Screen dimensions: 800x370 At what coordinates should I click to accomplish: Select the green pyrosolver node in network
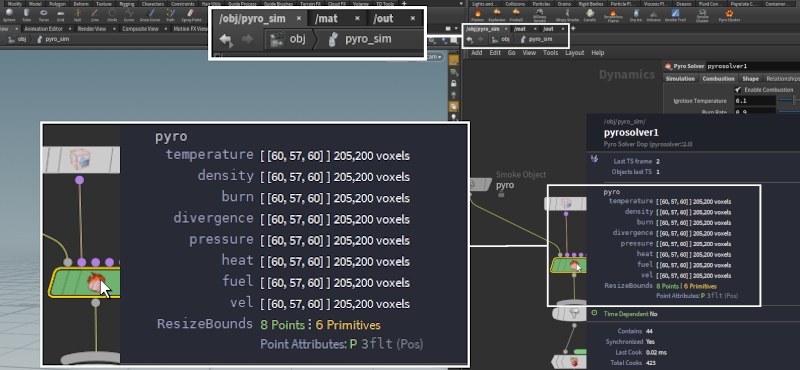[x=568, y=265]
